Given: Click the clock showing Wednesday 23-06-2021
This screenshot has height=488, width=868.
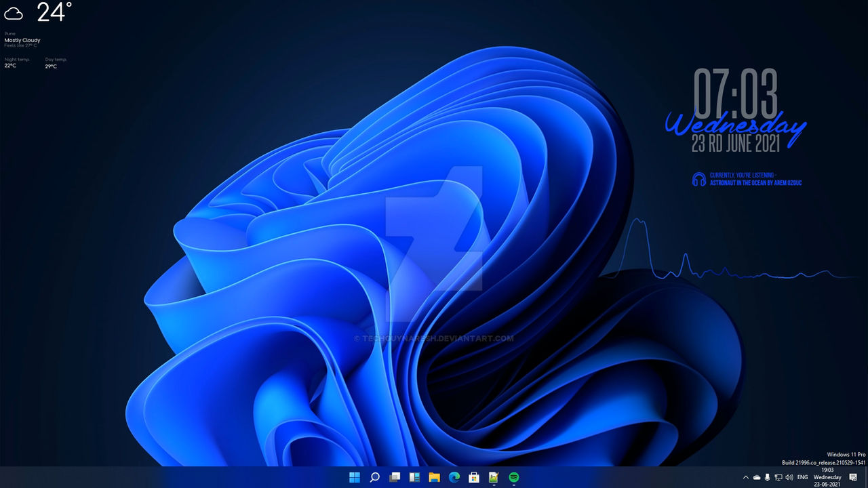Looking at the screenshot, I should 827,477.
